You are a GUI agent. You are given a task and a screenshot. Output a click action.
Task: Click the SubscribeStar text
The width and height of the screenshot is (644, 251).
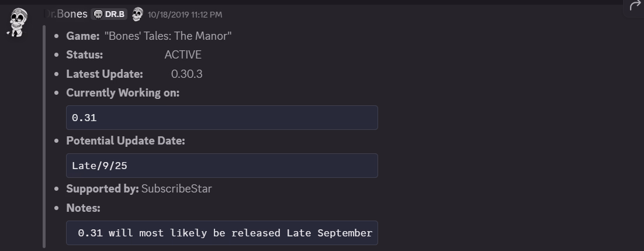click(x=176, y=189)
